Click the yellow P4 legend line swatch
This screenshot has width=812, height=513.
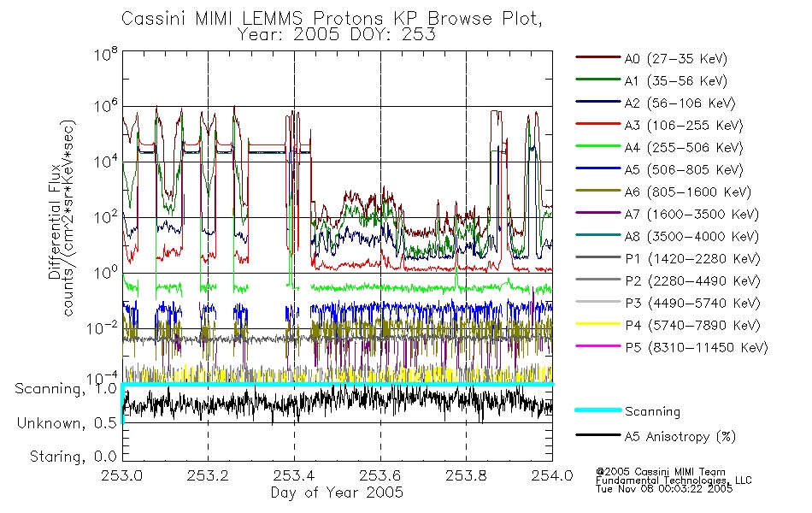[x=598, y=324]
